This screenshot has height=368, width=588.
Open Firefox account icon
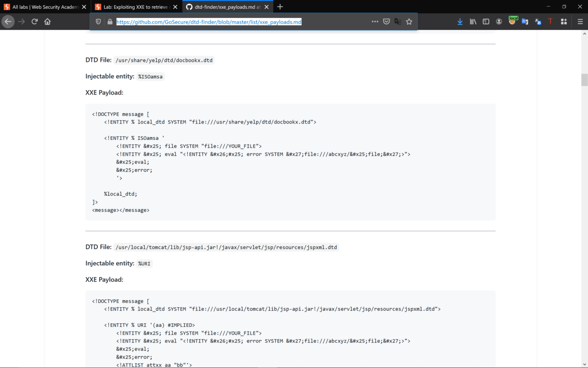(x=499, y=22)
